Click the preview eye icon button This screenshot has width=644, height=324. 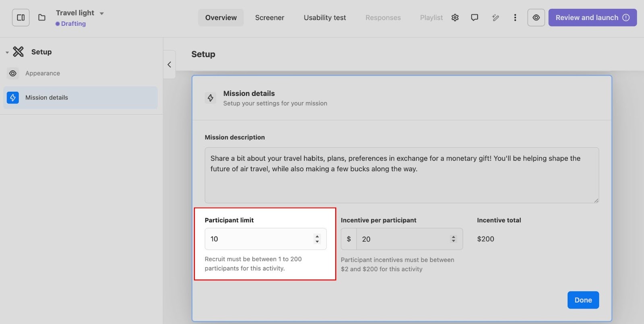536,18
